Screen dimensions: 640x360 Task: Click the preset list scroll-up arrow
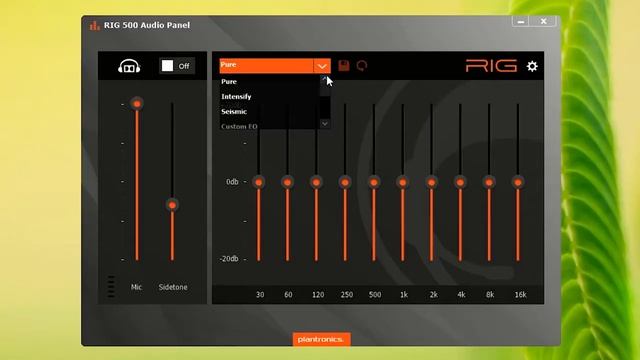tap(325, 78)
